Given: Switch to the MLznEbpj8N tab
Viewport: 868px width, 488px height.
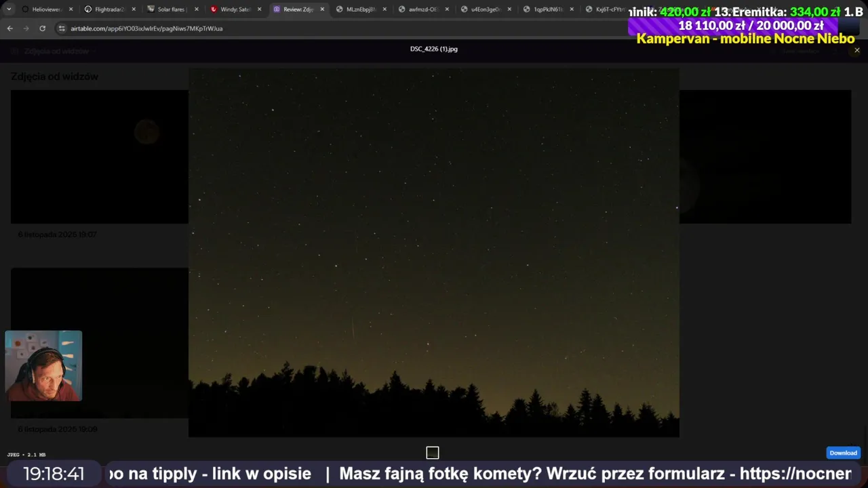Looking at the screenshot, I should 358,9.
